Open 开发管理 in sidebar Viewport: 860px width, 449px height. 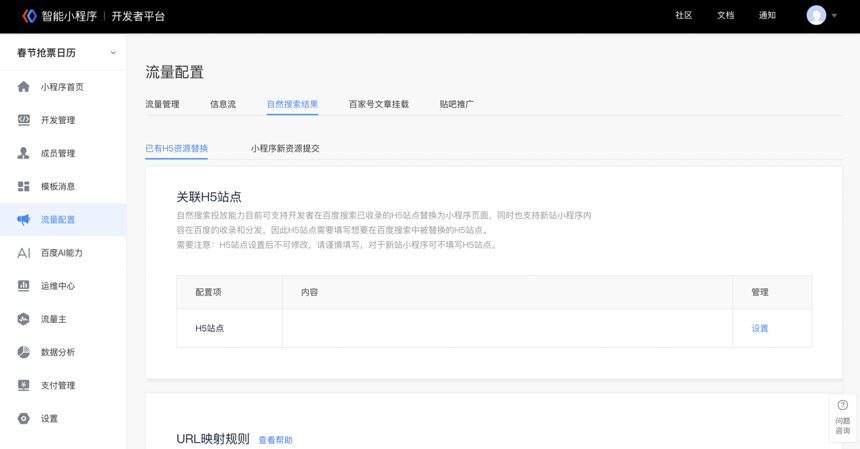(63, 120)
